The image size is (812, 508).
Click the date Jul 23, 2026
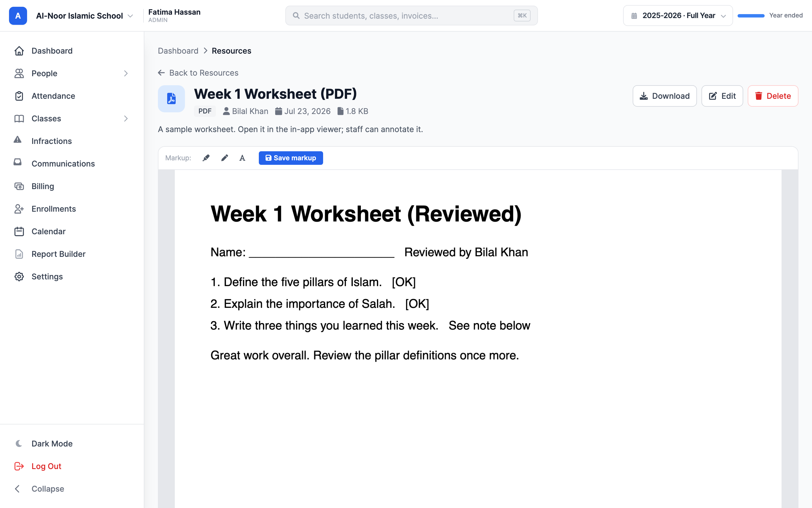[x=307, y=111]
